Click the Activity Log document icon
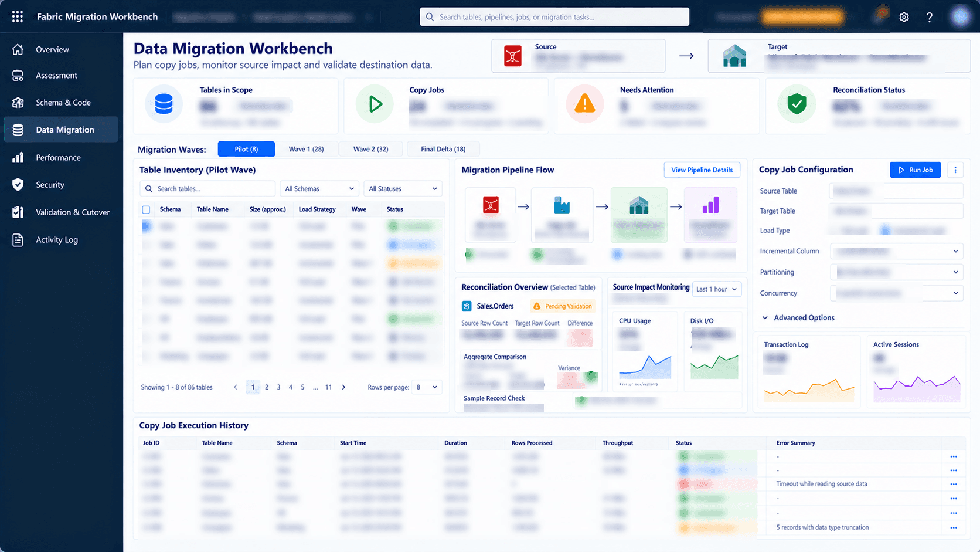 18,240
